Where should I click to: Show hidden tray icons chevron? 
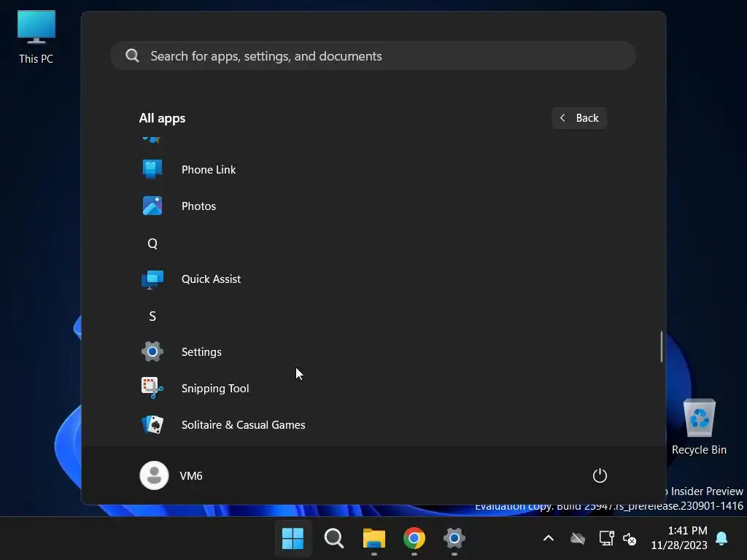pos(549,539)
